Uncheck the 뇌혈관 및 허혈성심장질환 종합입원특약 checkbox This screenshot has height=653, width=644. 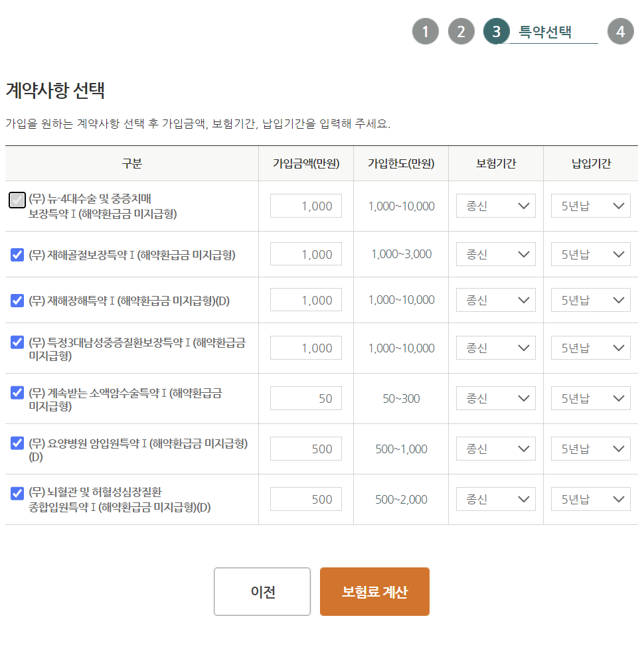coord(17,493)
